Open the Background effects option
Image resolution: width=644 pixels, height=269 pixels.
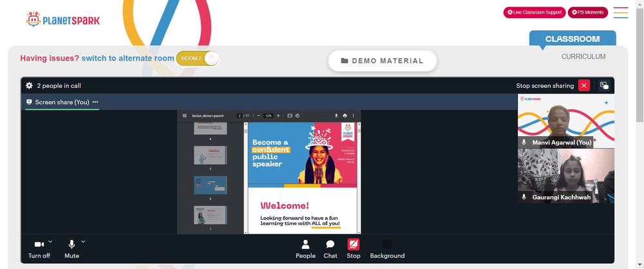(387, 249)
